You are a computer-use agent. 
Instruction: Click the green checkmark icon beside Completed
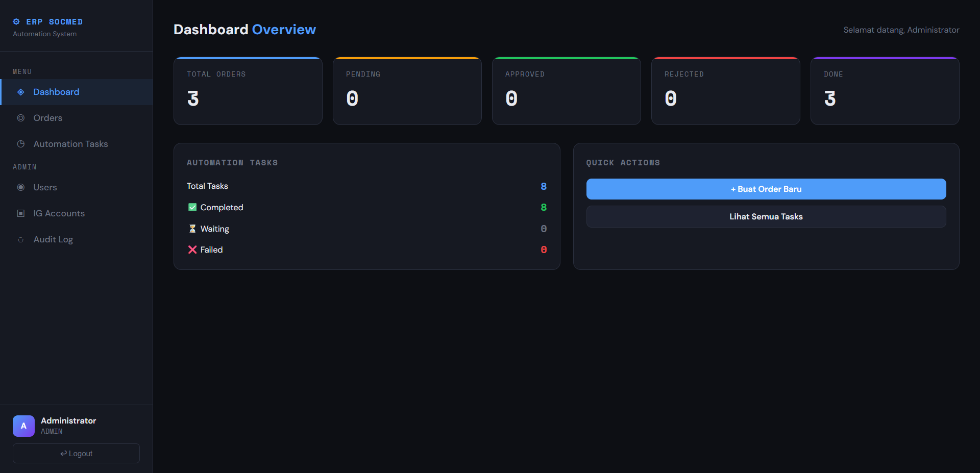click(192, 207)
